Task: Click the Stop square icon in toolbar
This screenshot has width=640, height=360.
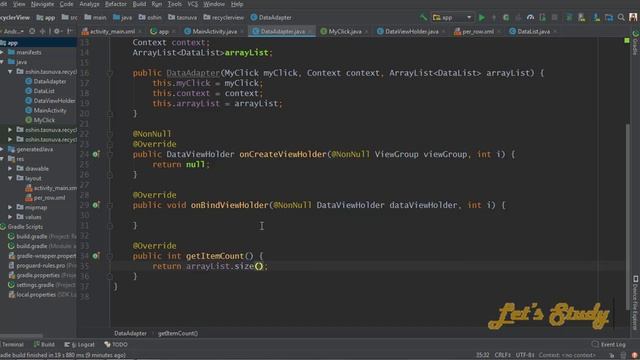Action: coord(554,18)
